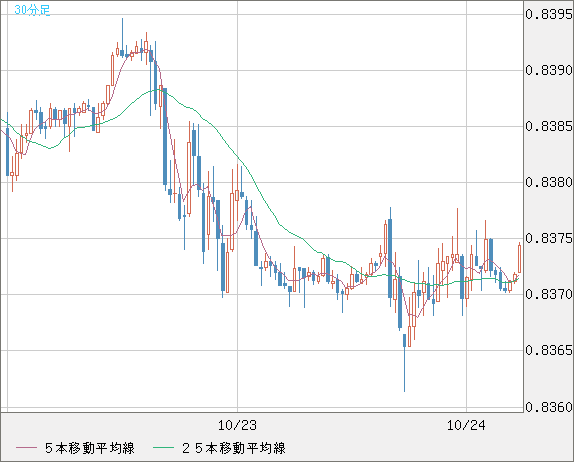Click the 0.8390 price axis label
Viewport: 574px width, 462px height.
(x=549, y=70)
